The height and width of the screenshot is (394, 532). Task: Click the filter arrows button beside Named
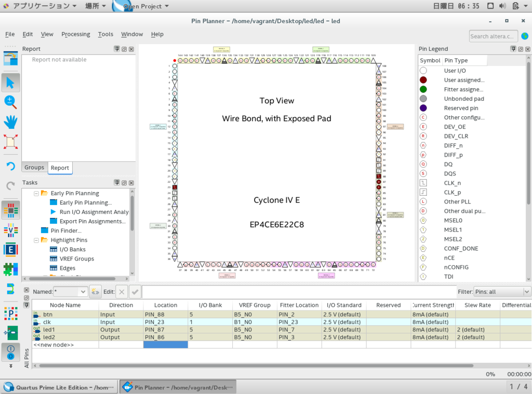tap(96, 292)
